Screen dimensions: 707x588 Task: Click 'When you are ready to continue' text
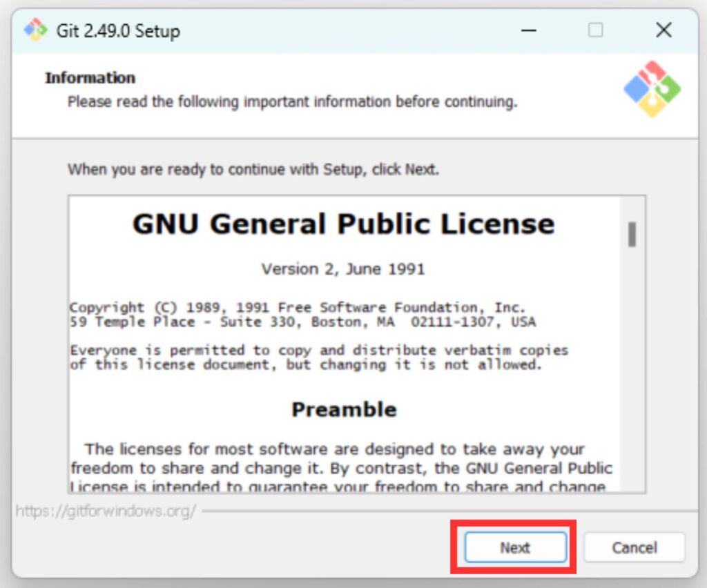pos(253,169)
